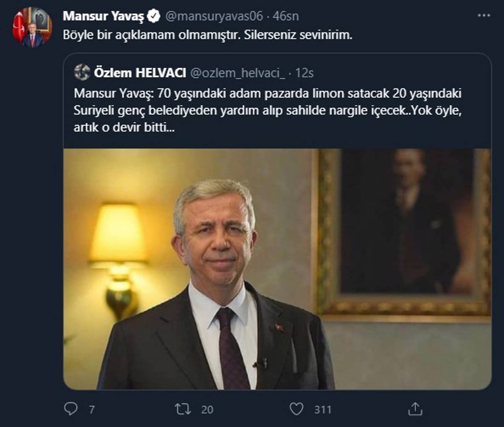
Task: Click the verified badge next to Mansur Yavaş
Action: point(155,16)
